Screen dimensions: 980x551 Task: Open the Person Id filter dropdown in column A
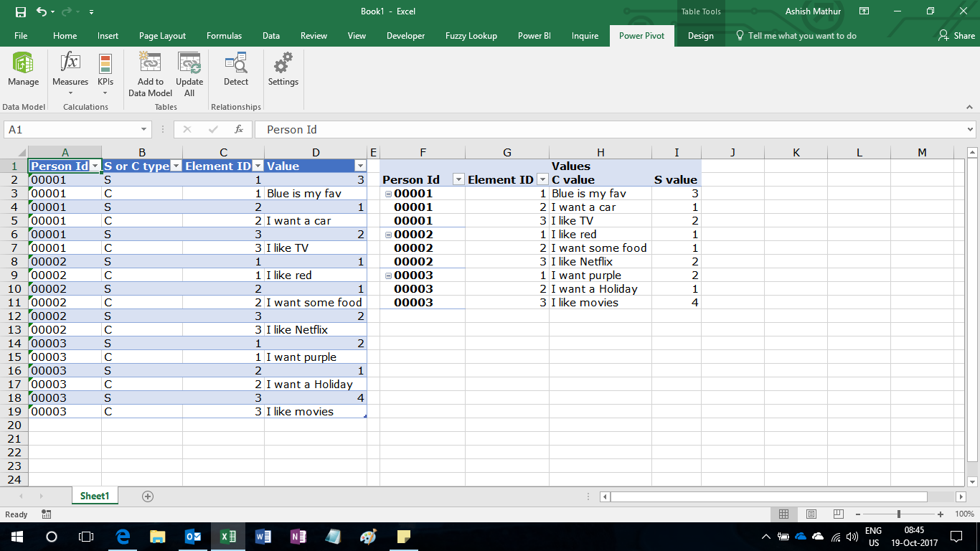click(x=94, y=166)
